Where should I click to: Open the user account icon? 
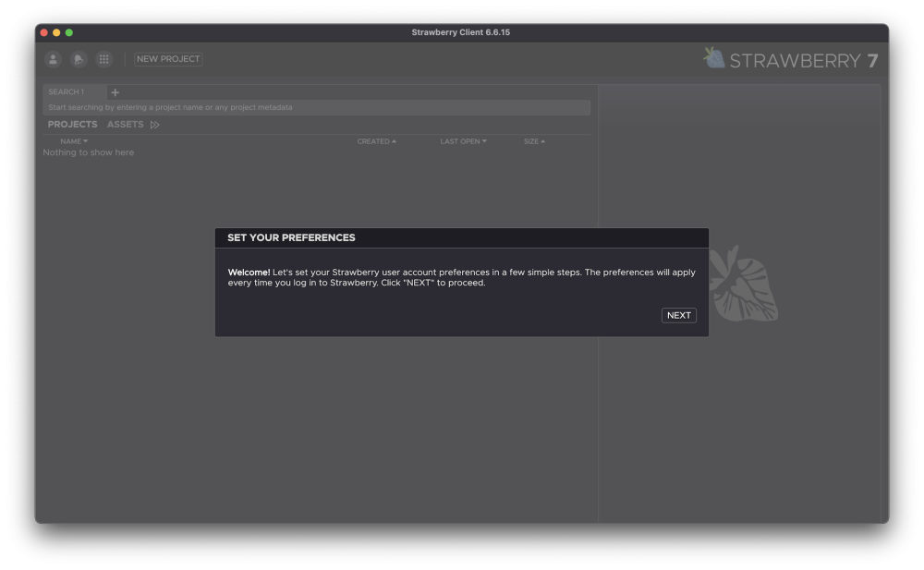point(53,59)
